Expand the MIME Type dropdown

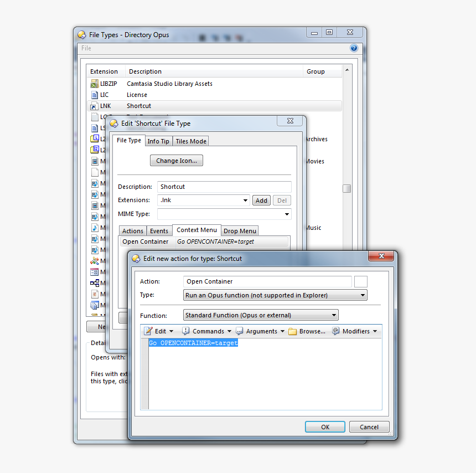coord(287,214)
